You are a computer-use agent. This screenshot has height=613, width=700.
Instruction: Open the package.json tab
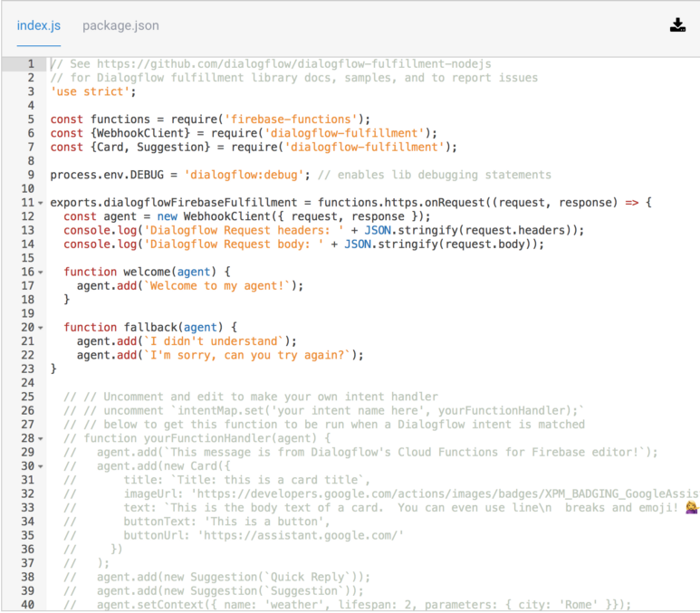click(120, 25)
